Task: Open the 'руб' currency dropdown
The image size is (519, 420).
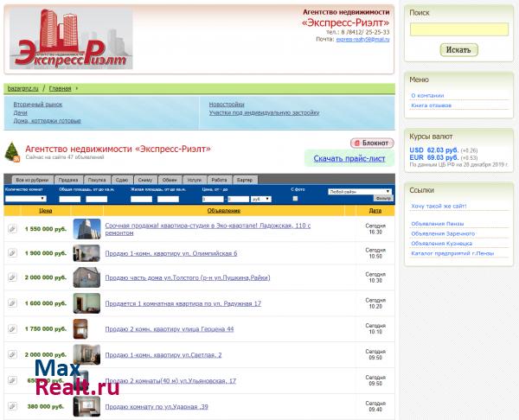Action: [261, 199]
